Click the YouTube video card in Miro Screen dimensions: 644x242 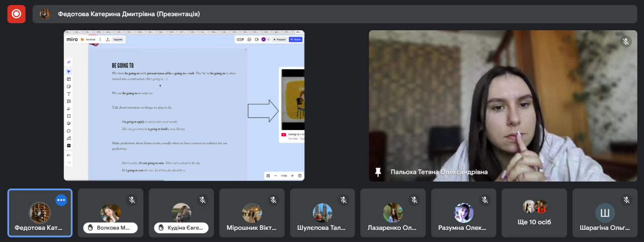[x=292, y=105]
